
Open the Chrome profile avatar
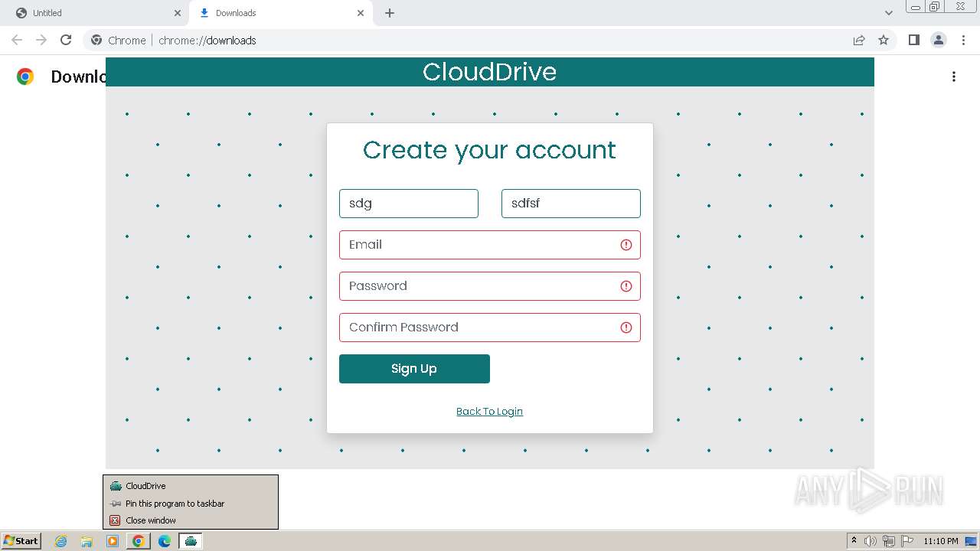(939, 40)
